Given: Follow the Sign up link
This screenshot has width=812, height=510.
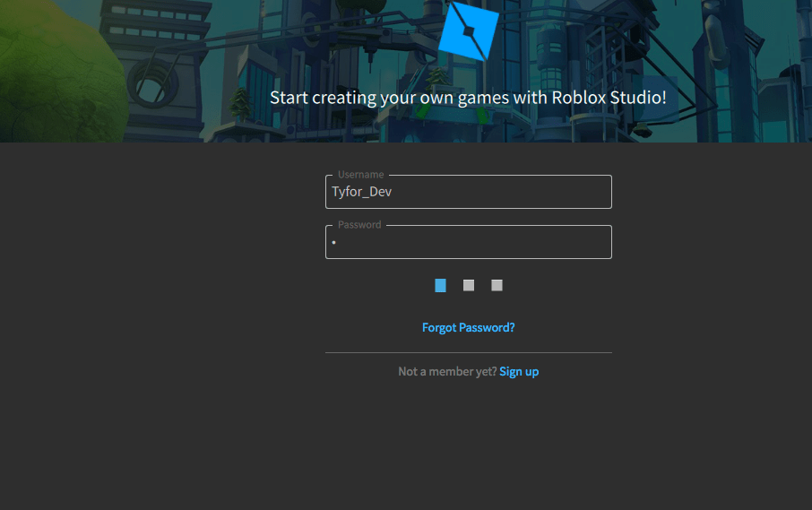Looking at the screenshot, I should (x=519, y=372).
